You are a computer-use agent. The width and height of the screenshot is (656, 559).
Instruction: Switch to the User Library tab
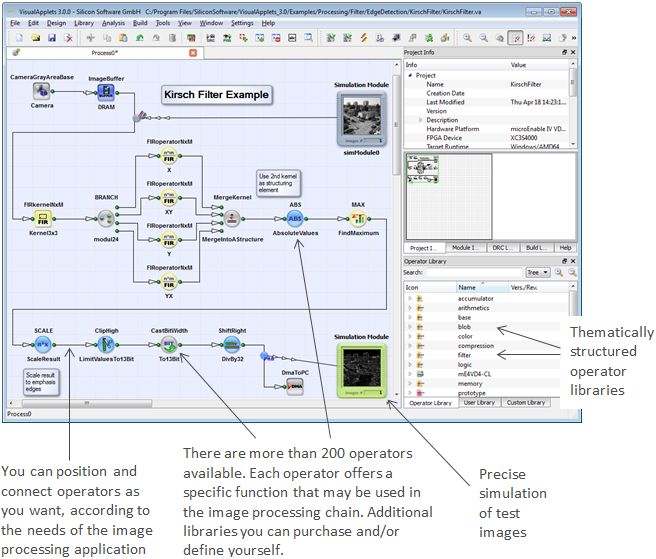[x=479, y=403]
